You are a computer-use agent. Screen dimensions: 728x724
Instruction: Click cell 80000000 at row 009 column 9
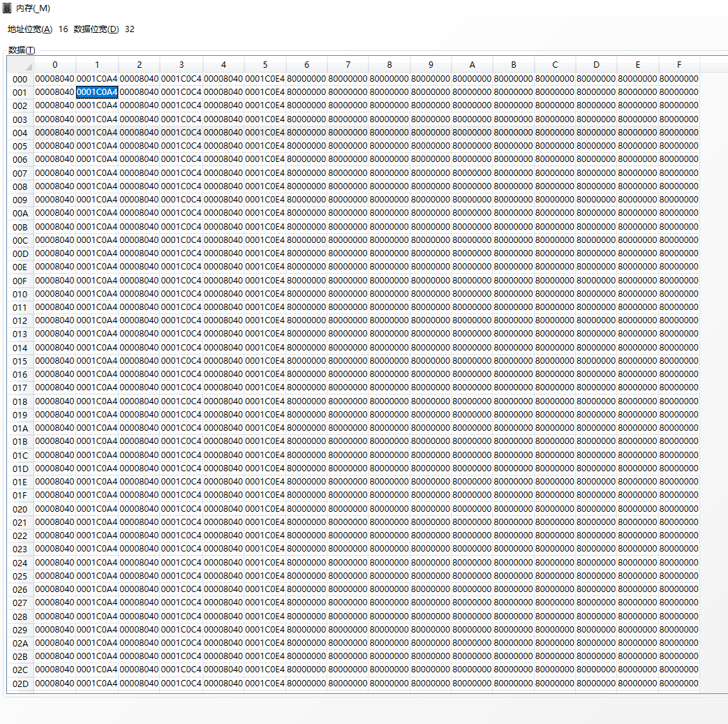pyautogui.click(x=431, y=200)
